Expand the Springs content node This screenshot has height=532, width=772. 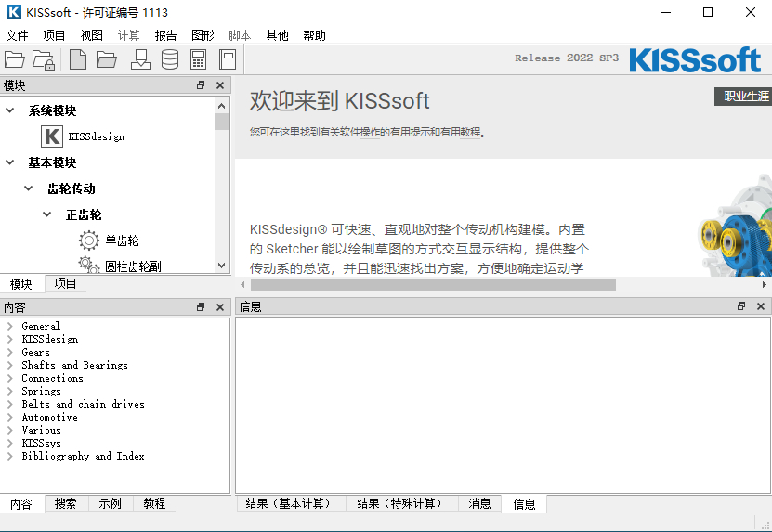10,391
